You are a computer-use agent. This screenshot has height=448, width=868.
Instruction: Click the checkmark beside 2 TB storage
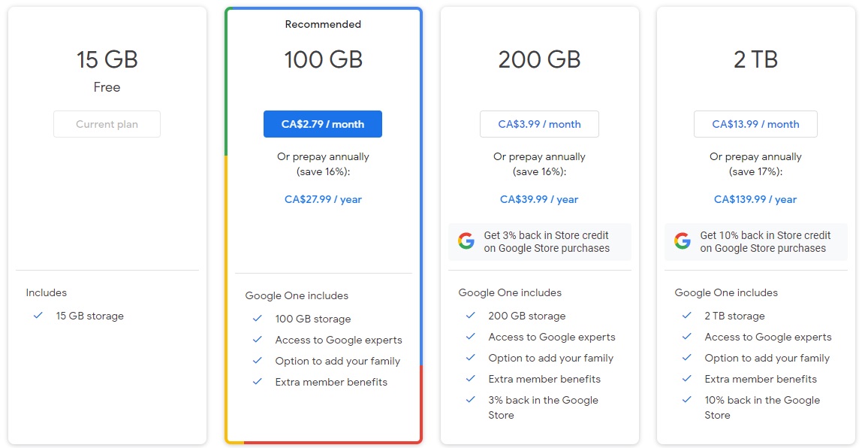pos(686,316)
